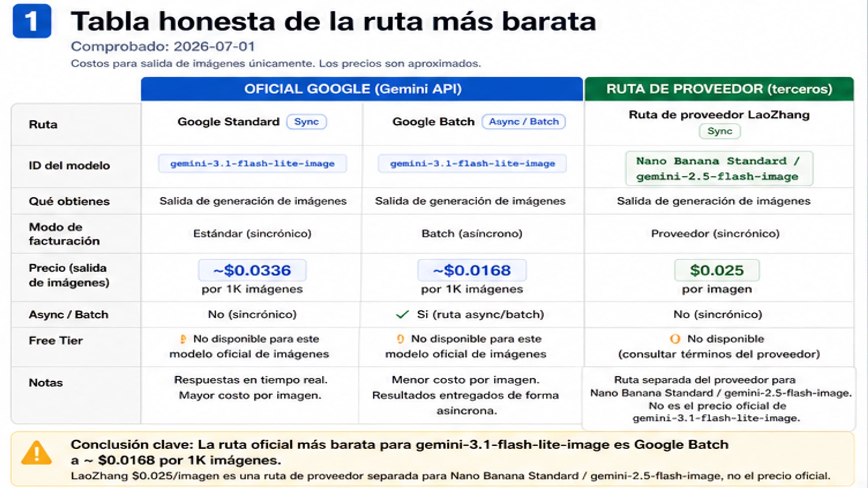
Task: Click the Costos para salida de imágenes únicamente note
Action: (276, 64)
